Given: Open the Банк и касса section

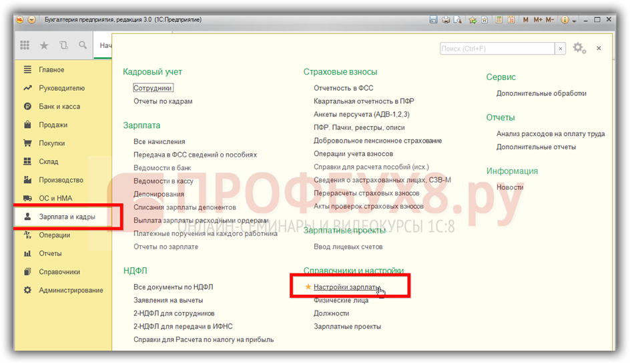Looking at the screenshot, I should (59, 106).
